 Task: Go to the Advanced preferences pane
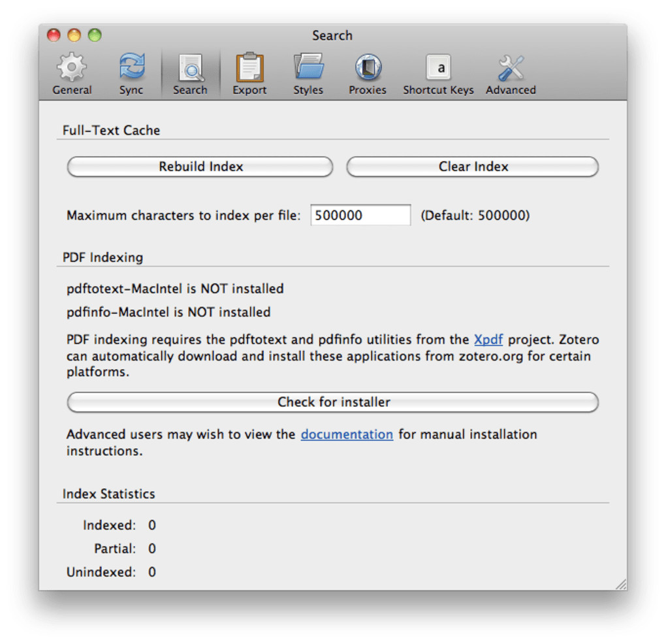(511, 74)
